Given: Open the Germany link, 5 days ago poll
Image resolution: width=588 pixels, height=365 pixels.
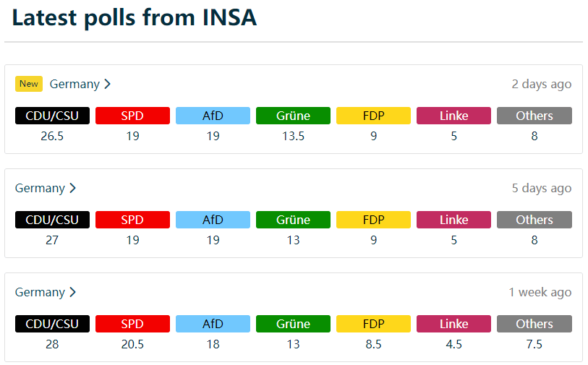Looking at the screenshot, I should [41, 188].
